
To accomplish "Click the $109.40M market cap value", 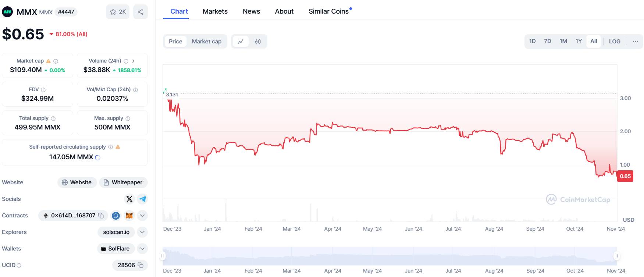I will [26, 70].
